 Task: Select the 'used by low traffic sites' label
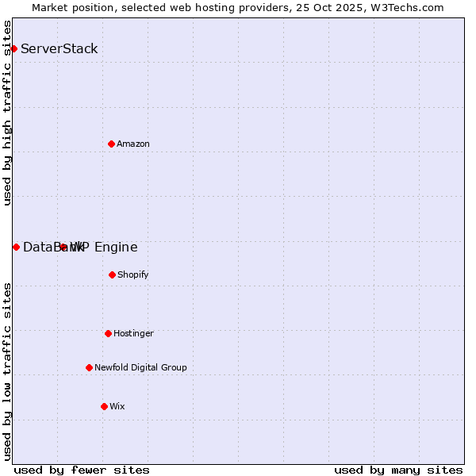point(7,370)
